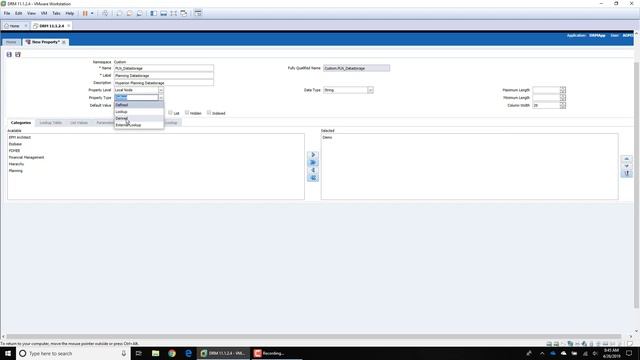Viewport: 640px width, 360px height.
Task: Send Ctrl+Alt+Del to the virtual machine
Action: pyautogui.click(x=105, y=13)
